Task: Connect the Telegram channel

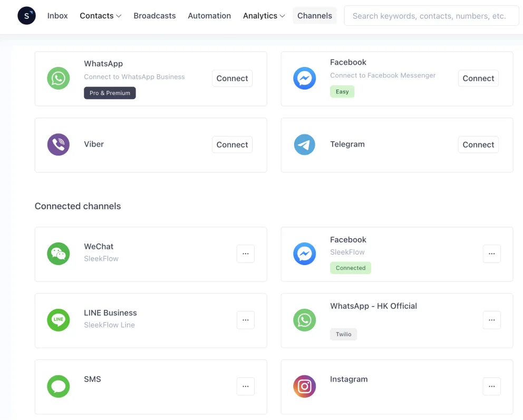Action: (478, 144)
